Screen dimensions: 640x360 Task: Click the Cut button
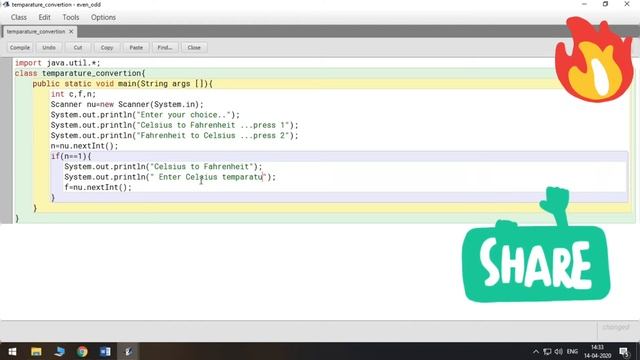coord(78,47)
